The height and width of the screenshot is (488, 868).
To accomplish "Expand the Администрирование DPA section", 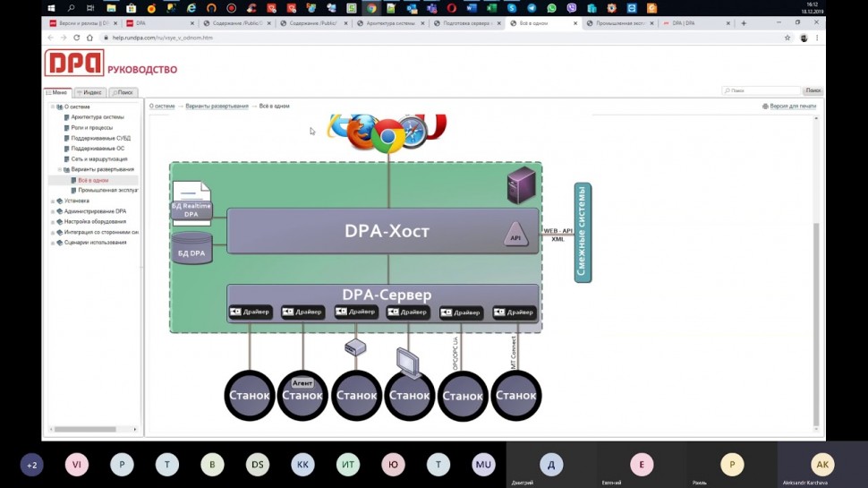I will pos(53,211).
